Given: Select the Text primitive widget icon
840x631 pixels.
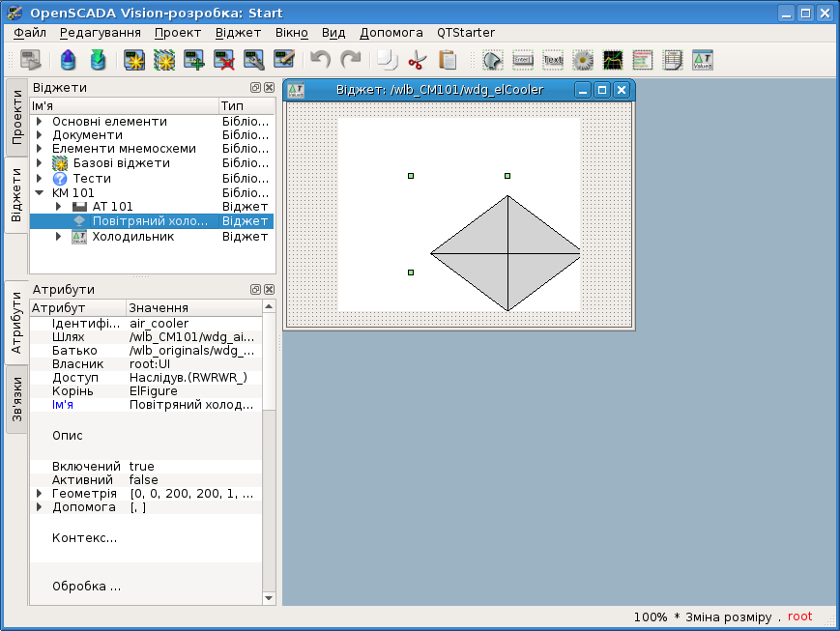Looking at the screenshot, I should click(553, 60).
